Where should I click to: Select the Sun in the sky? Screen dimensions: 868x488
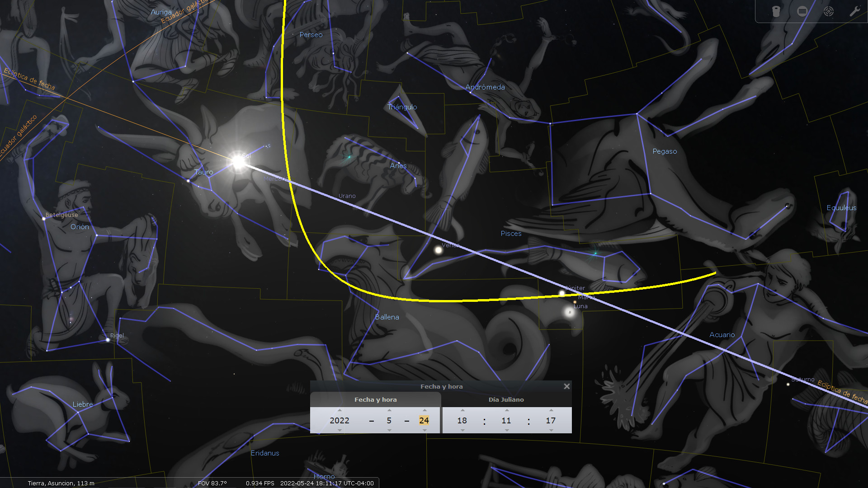click(x=238, y=161)
